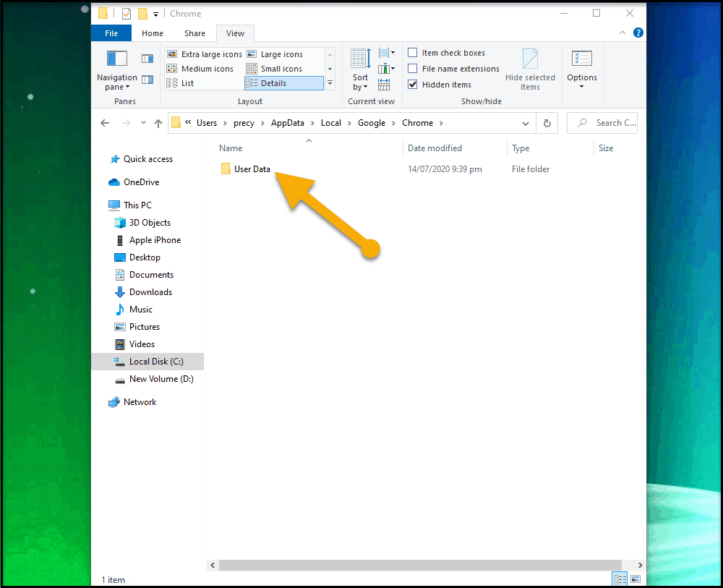Select the View ribbon tab

pos(235,33)
